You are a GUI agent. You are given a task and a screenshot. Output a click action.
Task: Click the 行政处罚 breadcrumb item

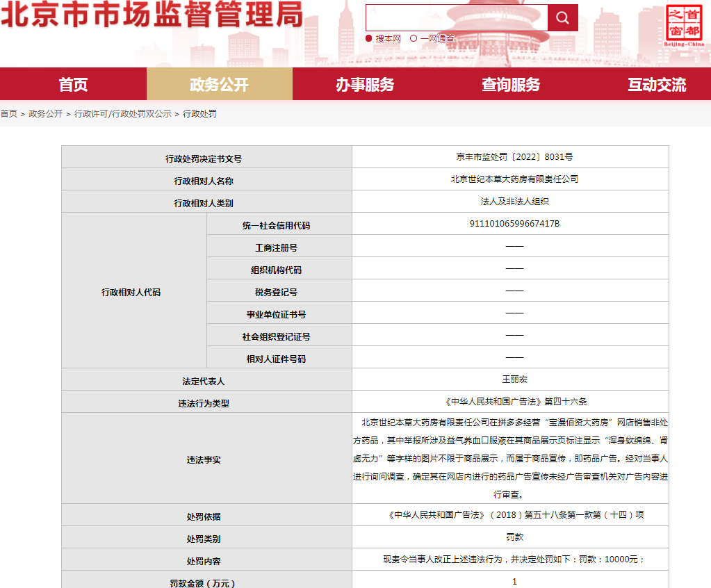(199, 113)
